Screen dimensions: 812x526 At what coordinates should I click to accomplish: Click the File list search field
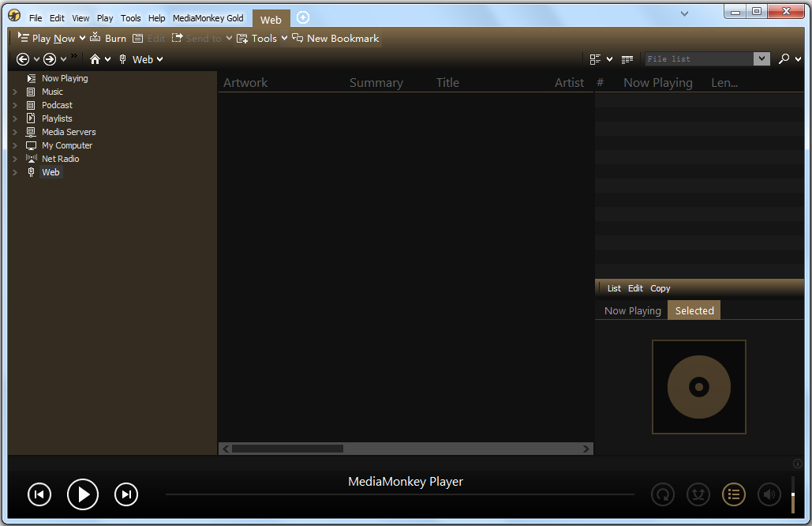699,59
